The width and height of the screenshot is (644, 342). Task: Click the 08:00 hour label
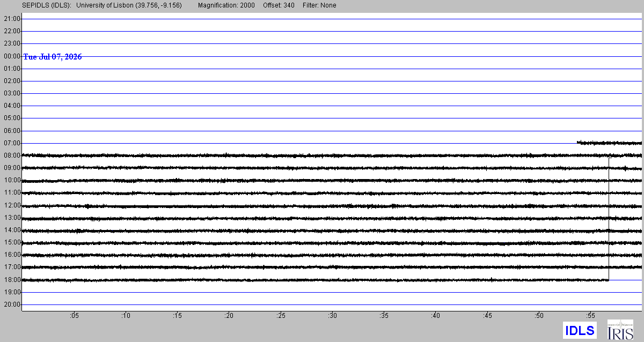pos(12,155)
